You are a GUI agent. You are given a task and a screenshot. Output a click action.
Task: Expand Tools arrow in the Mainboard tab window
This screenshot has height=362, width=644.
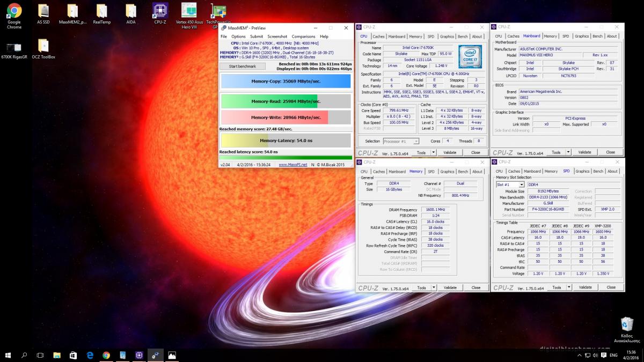[569, 152]
